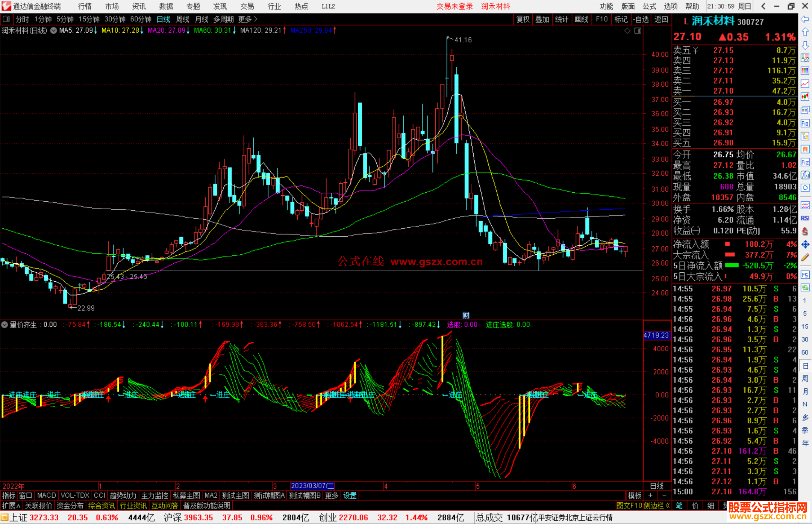This screenshot has width=812, height=524.
Task: Open the colored grid quote table icon
Action: [805, 71]
